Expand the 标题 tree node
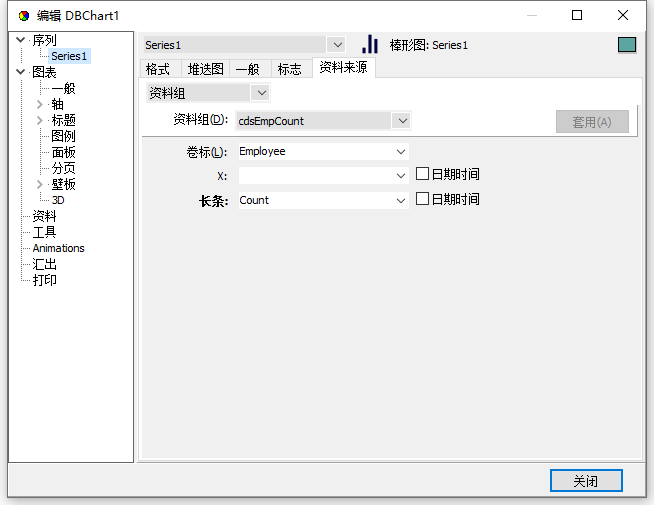This screenshot has width=654, height=505. click(40, 121)
